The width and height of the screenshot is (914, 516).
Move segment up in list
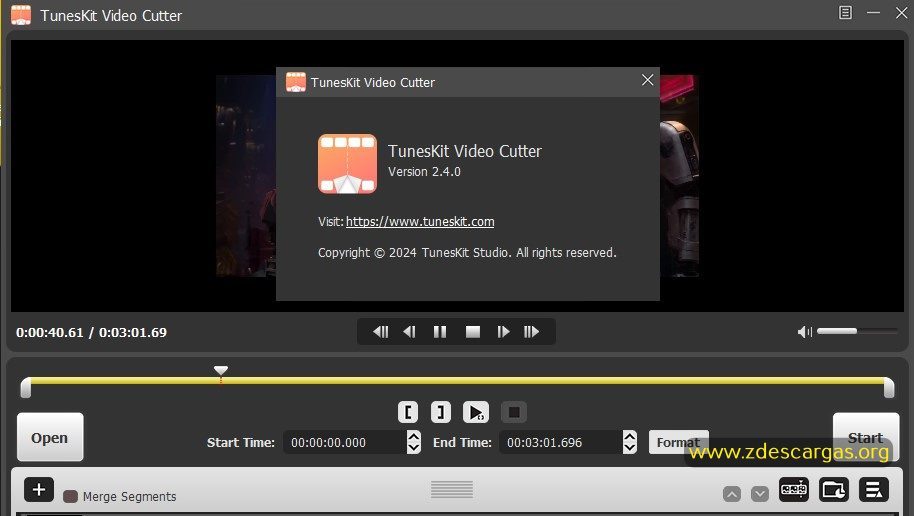tap(732, 494)
